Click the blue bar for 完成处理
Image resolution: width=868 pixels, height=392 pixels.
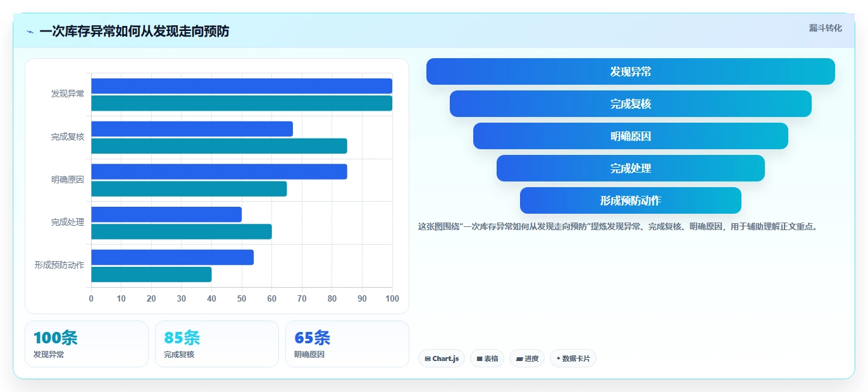coord(166,214)
